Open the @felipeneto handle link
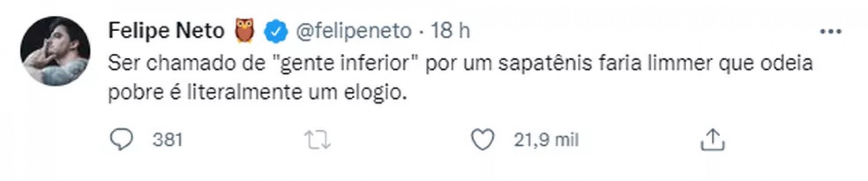This screenshot has height=181, width=868. coord(354,31)
